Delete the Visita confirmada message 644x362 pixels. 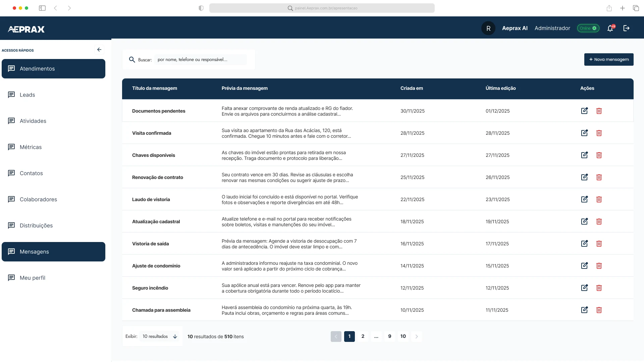pos(599,133)
